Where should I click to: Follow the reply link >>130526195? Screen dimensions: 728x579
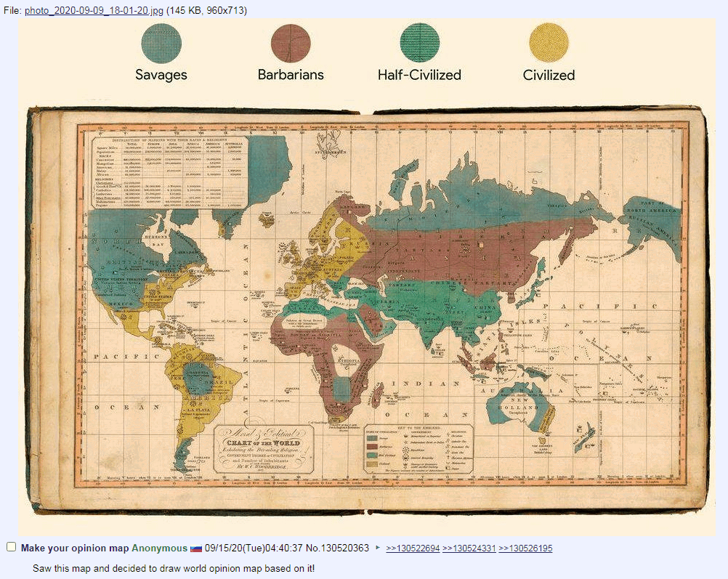point(525,548)
